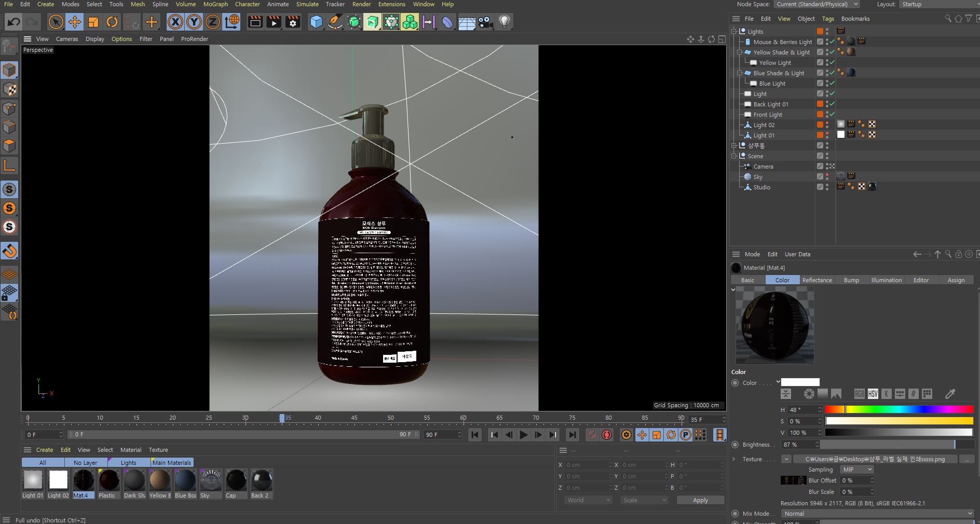Viewport: 980px width, 524px height.
Task: Toggle enable checkmark for Front Light
Action: 833,115
